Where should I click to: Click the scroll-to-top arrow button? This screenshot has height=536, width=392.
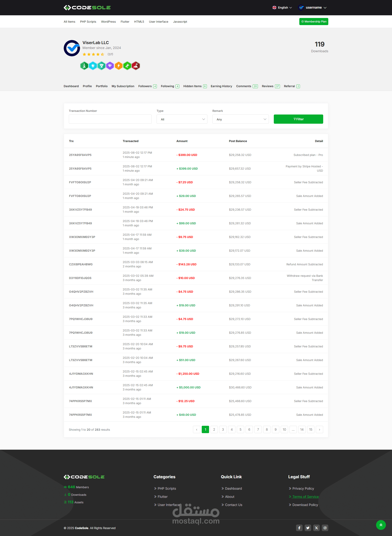381,525
